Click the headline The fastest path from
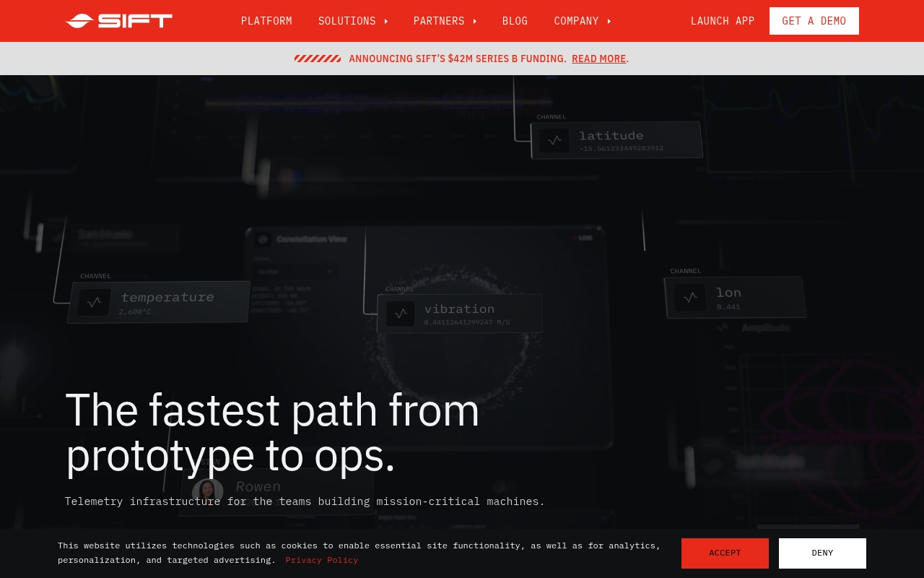The height and width of the screenshot is (578, 924). click(x=272, y=410)
